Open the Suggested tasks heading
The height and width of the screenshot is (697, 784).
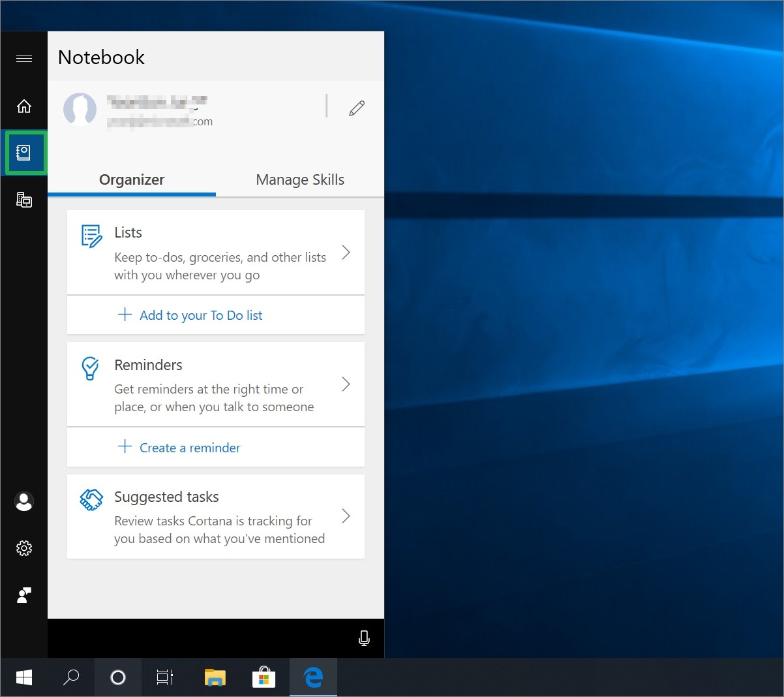(x=166, y=497)
